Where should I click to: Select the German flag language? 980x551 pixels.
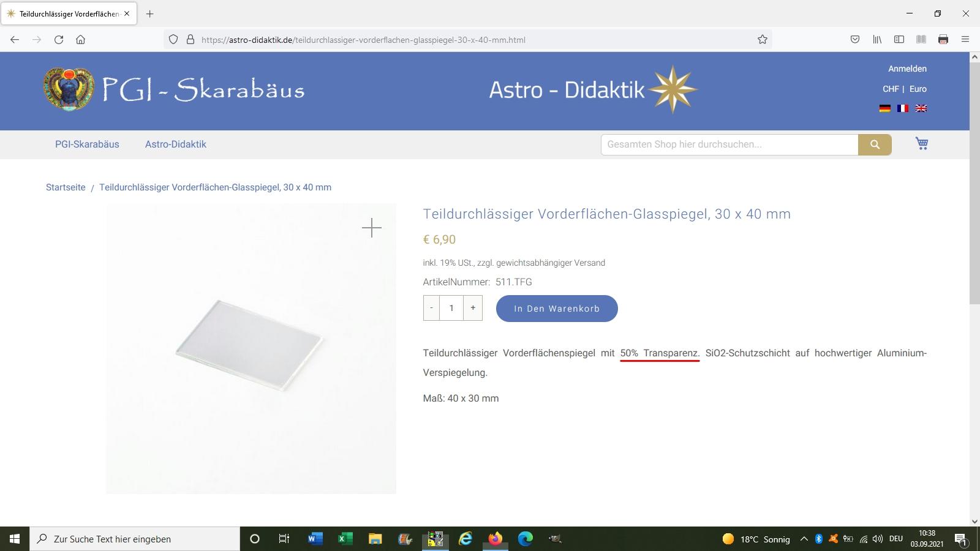(x=885, y=108)
